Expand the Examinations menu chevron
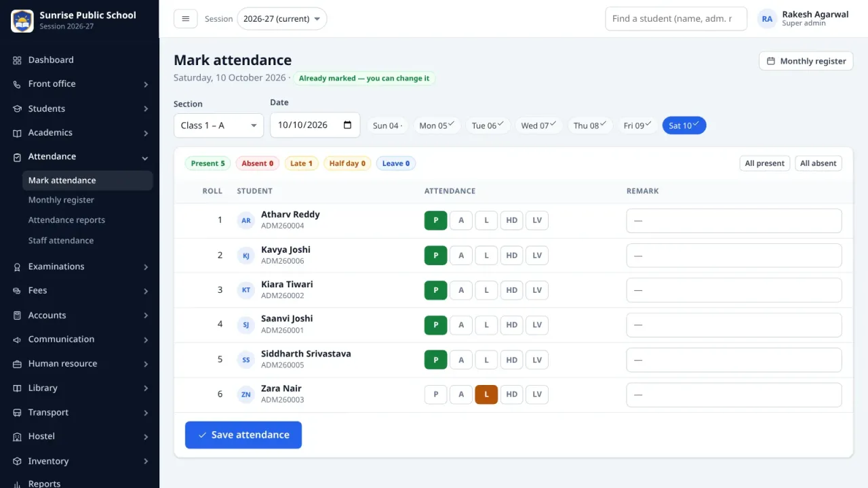The width and height of the screenshot is (868, 488). tap(146, 267)
